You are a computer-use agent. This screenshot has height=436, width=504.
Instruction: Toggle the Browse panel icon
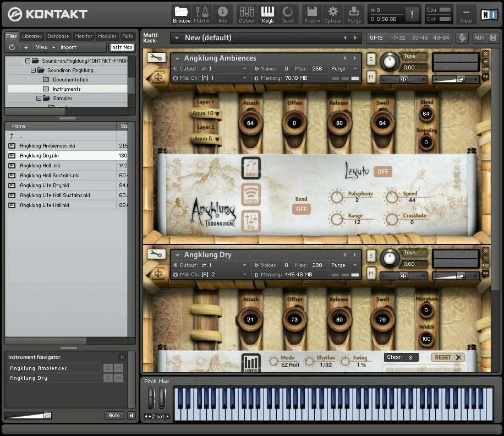click(x=182, y=15)
